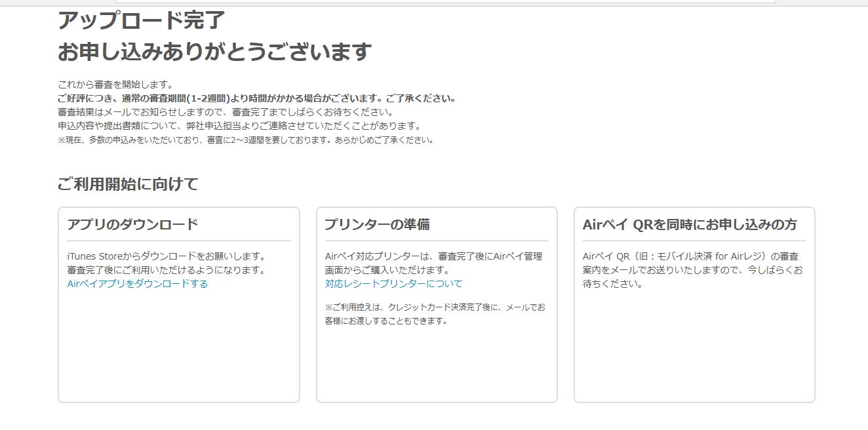Click the Airペイ対応プリンターは text line

(x=433, y=256)
